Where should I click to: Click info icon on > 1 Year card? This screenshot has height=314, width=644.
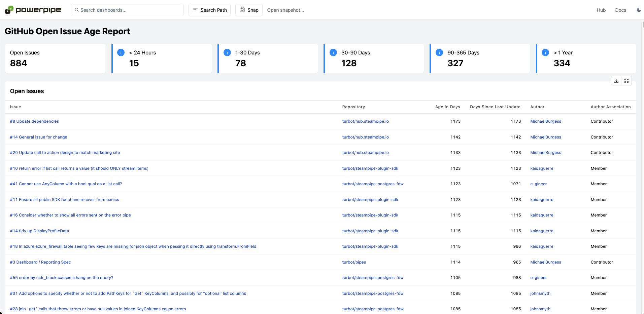point(545,52)
